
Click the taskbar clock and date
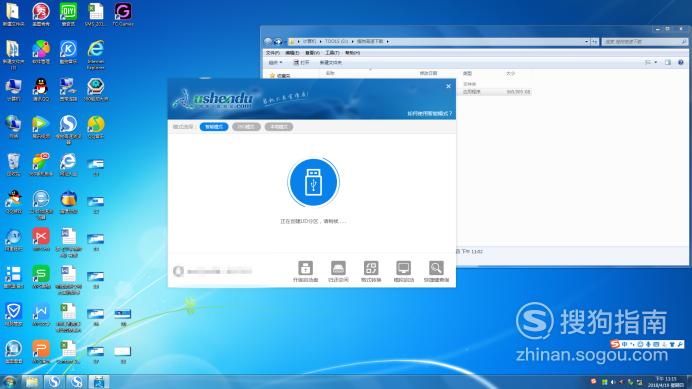click(x=666, y=382)
